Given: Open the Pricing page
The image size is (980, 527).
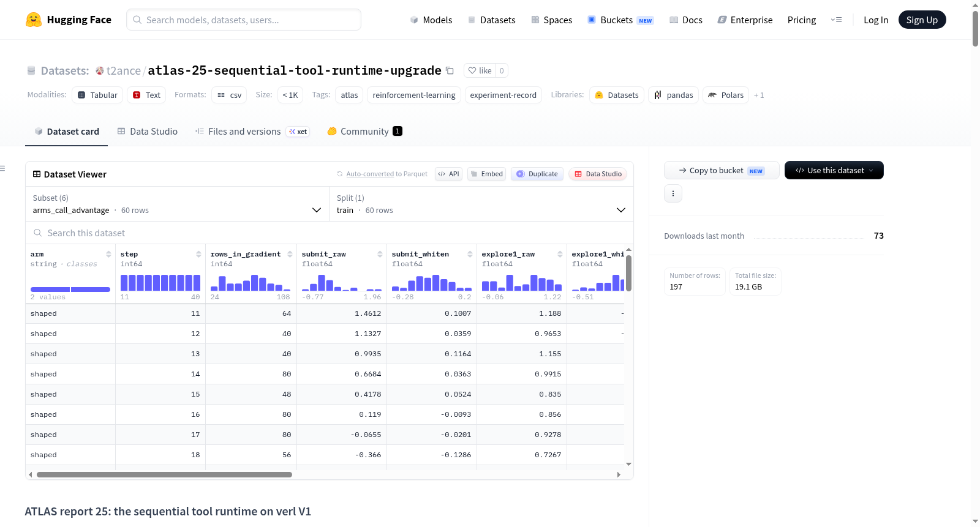Looking at the screenshot, I should click(802, 20).
